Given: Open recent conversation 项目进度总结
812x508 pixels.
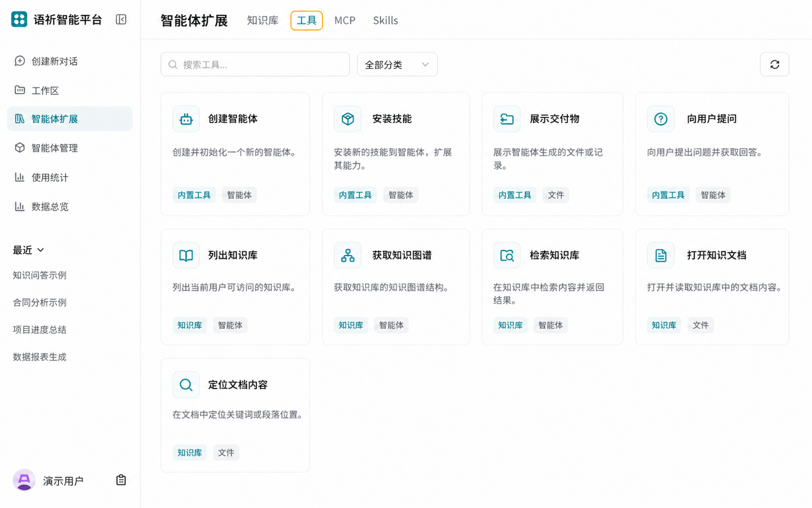Looking at the screenshot, I should tap(40, 329).
